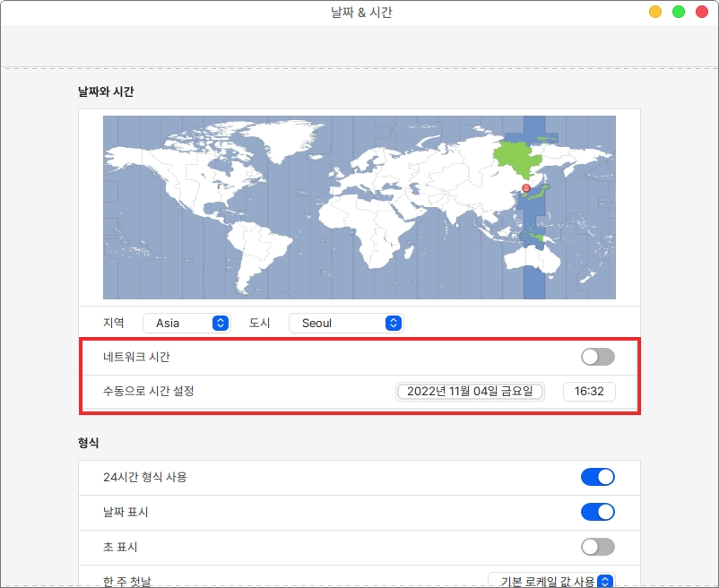The width and height of the screenshot is (719, 588).
Task: Click the time field showing 16:32
Action: point(589,391)
